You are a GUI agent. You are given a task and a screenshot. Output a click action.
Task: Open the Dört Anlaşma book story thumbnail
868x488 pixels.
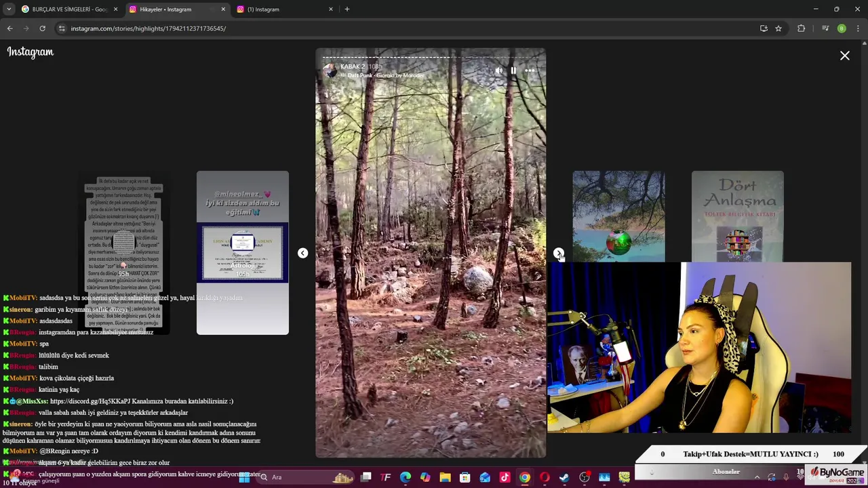point(738,216)
